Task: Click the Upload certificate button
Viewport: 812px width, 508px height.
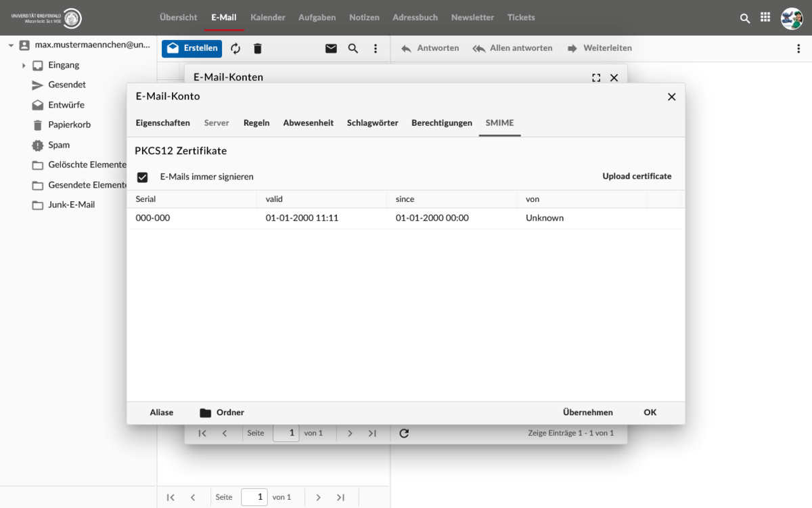Action: point(637,177)
